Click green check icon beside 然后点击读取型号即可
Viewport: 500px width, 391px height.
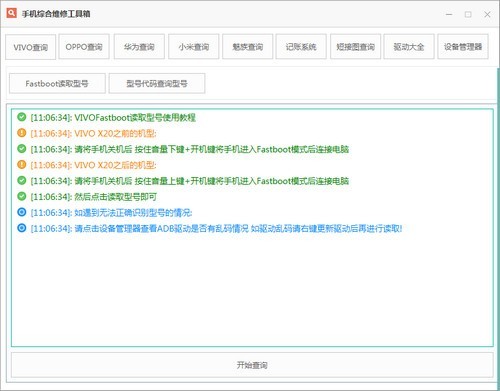click(x=22, y=196)
